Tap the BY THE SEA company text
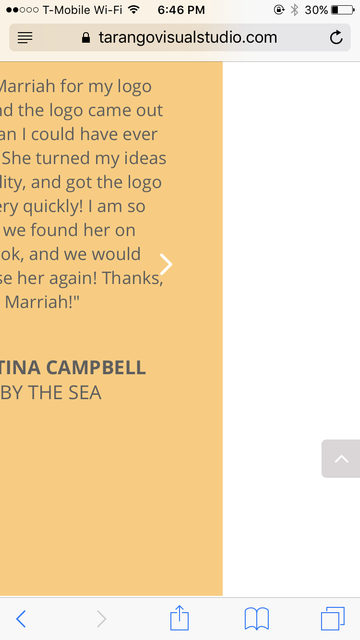Image resolution: width=360 pixels, height=640 pixels. pos(51,393)
